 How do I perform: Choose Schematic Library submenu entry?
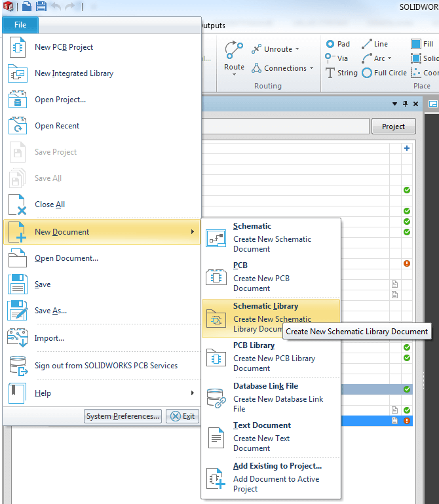[x=271, y=319]
